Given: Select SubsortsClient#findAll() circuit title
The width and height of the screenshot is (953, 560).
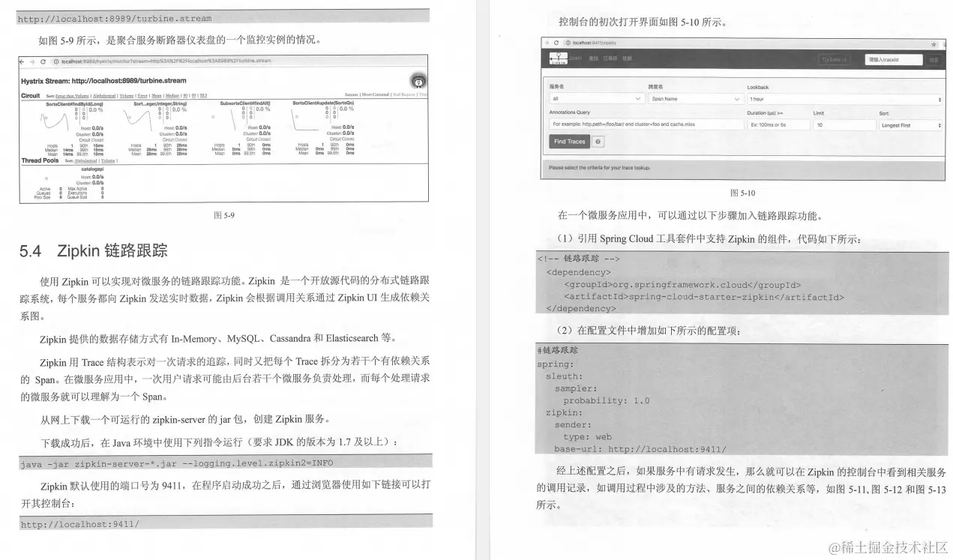Looking at the screenshot, I should click(244, 104).
